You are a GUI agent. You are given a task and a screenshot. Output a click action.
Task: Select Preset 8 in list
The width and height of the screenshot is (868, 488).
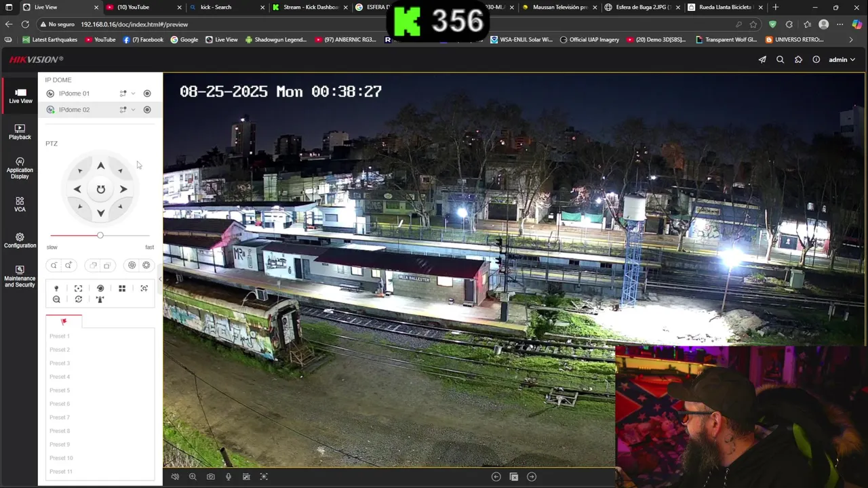60,431
